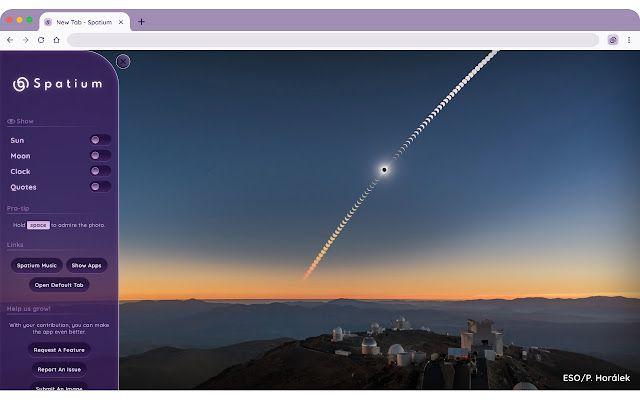Turn on the Clock toggle
The width and height of the screenshot is (640, 400).
100,171
